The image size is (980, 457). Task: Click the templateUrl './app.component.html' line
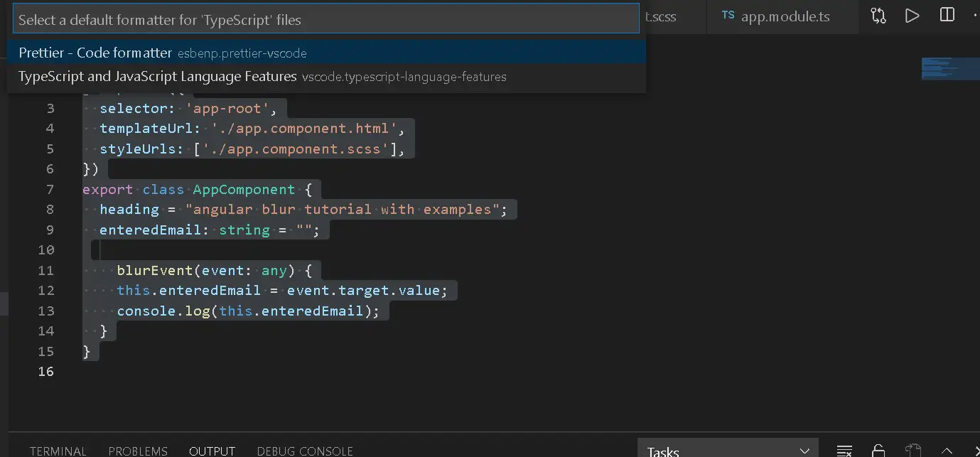click(x=252, y=129)
